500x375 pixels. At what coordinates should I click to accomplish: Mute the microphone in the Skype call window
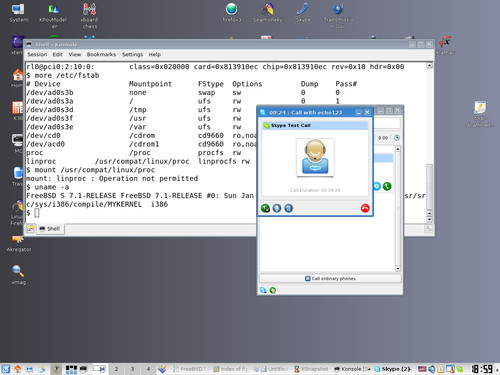pyautogui.click(x=277, y=208)
